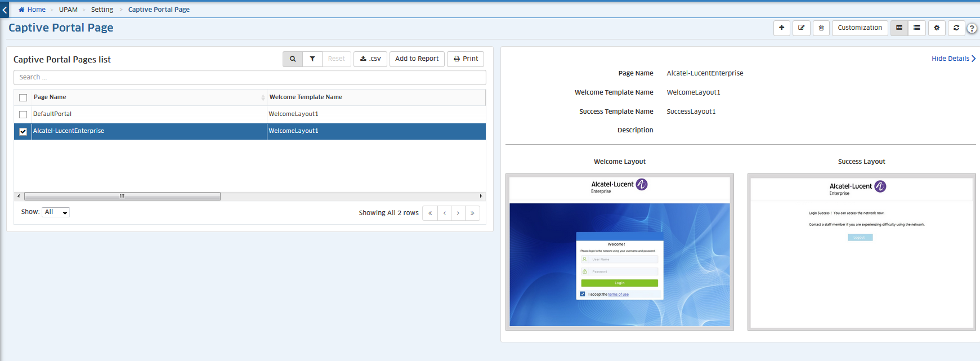Click the Add to Report button
Screen dimensions: 980x361
click(417, 59)
